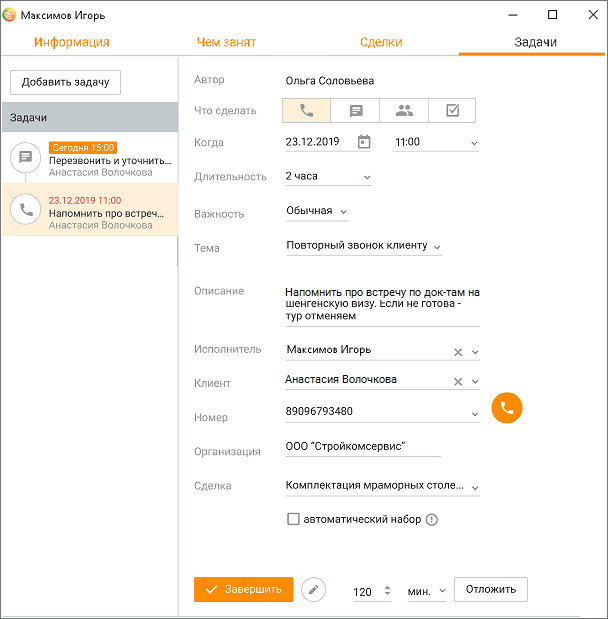Image resolution: width=608 pixels, height=619 pixels.
Task: Switch to the Информация tab
Action: coord(72,42)
